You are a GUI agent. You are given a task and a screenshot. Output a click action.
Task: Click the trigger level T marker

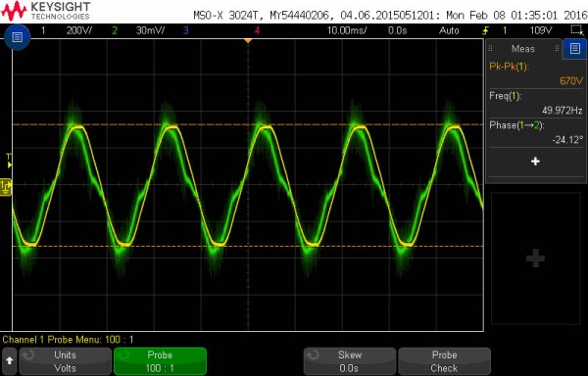[x=9, y=161]
